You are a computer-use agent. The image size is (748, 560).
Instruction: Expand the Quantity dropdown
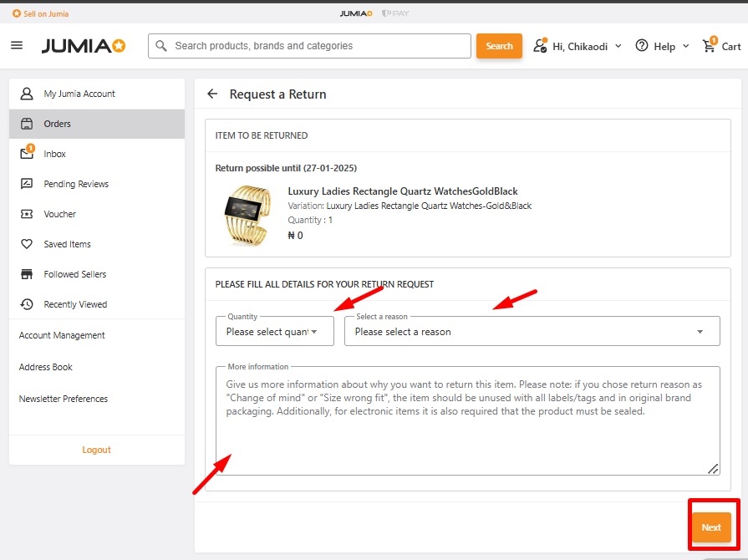pyautogui.click(x=274, y=332)
